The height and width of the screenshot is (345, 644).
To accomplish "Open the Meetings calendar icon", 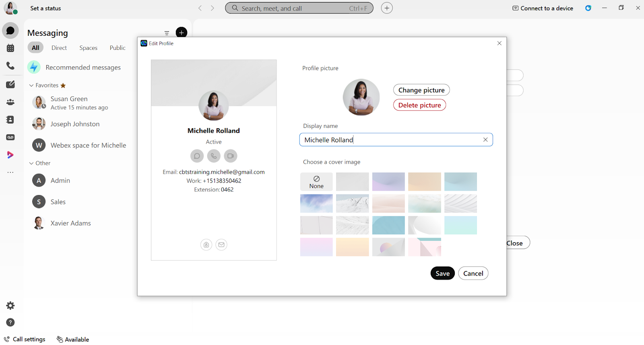I will click(x=10, y=48).
